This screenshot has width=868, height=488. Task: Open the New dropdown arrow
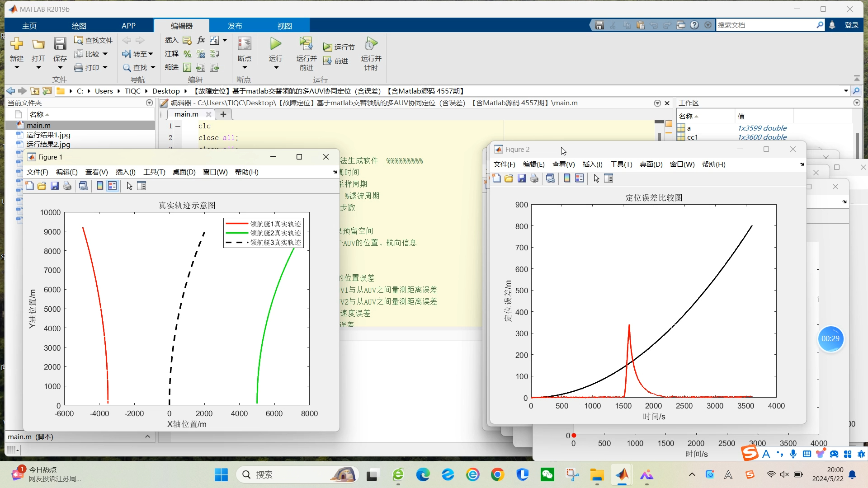(x=17, y=68)
